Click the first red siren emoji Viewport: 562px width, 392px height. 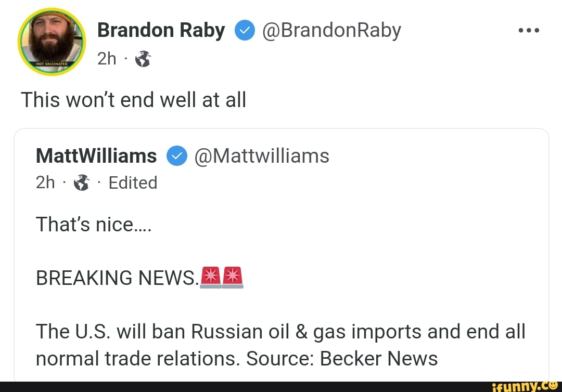point(210,277)
